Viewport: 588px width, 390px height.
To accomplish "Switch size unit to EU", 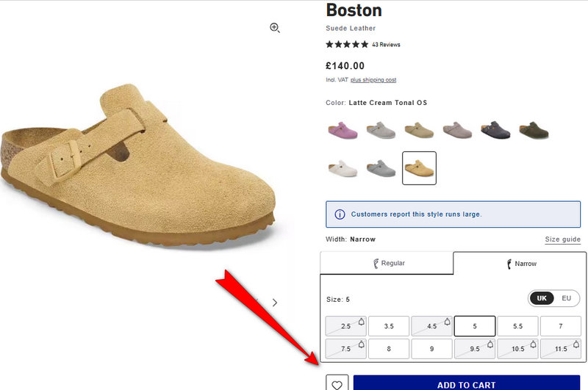I will (566, 298).
